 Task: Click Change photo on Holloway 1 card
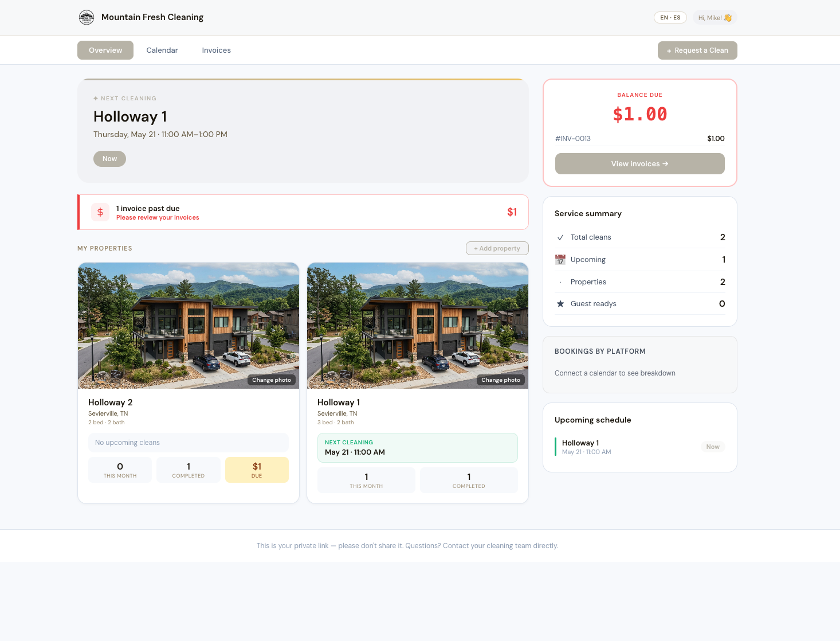[x=501, y=380]
